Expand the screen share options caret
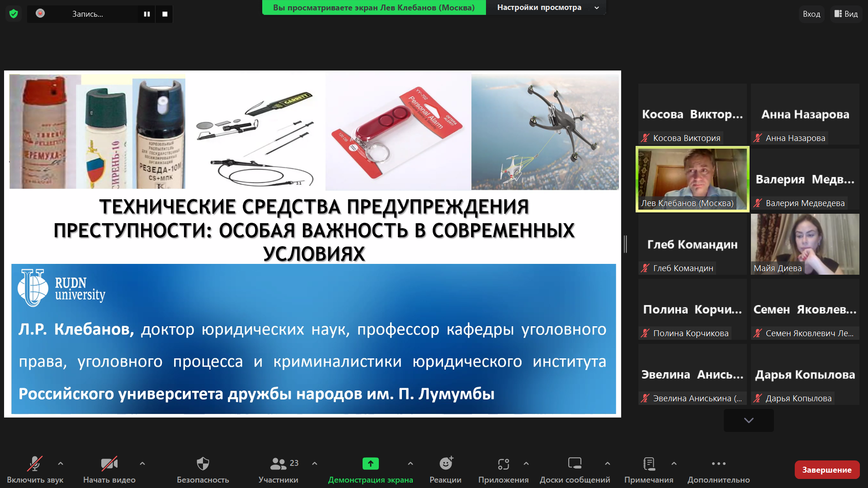This screenshot has height=488, width=868. pos(410,463)
